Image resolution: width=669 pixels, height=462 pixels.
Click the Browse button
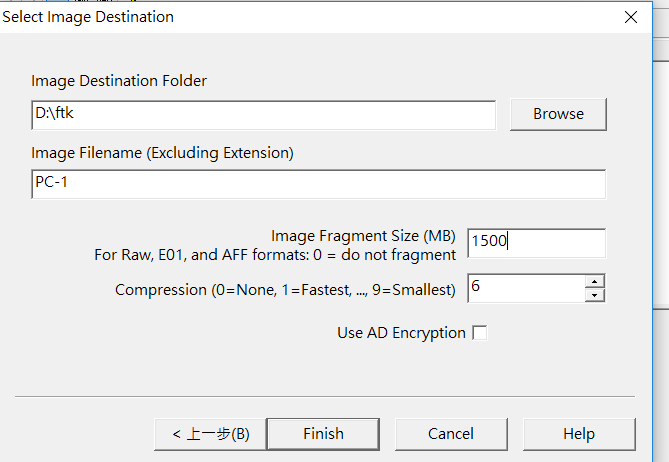(x=558, y=114)
